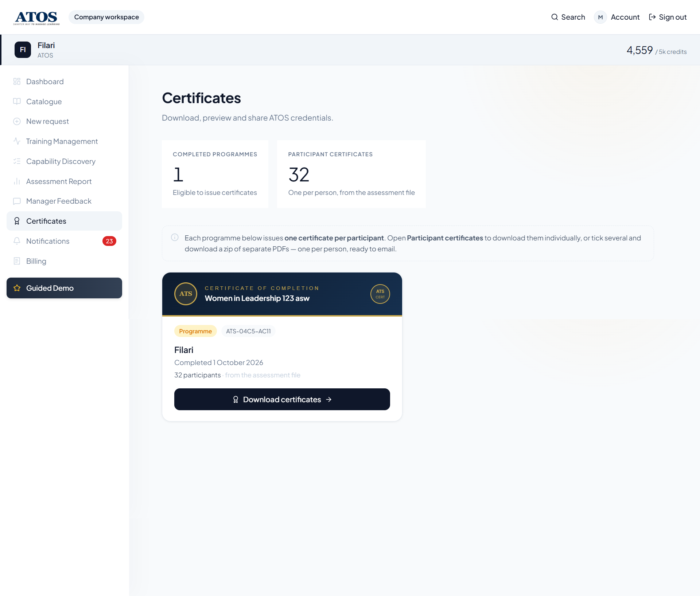Click the 32 participants text
Image resolution: width=700 pixels, height=596 pixels.
click(198, 375)
